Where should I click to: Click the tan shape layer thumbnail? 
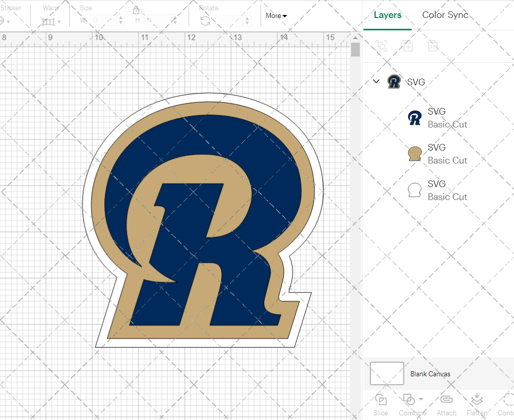(415, 154)
